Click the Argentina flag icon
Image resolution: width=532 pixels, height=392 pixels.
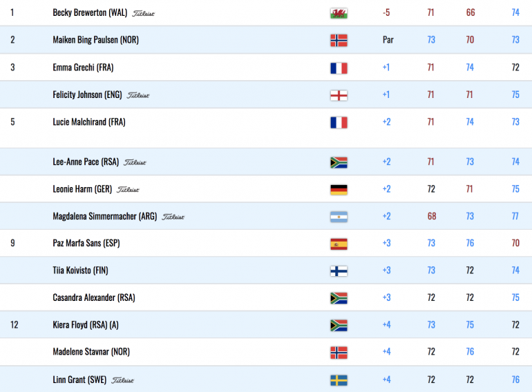339,217
